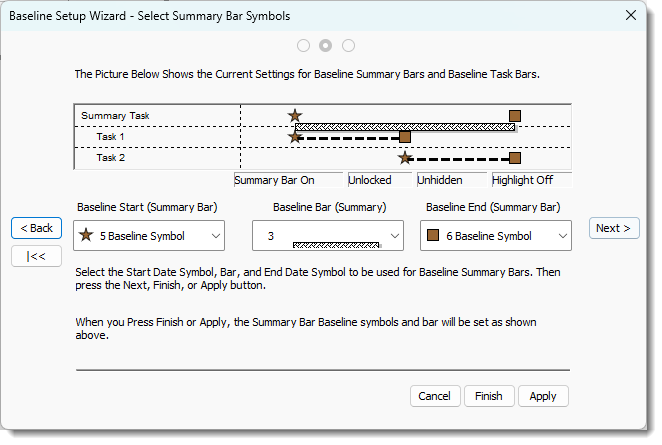The image size is (662, 445).
Task: Click the Task 2 brown end square
Action: click(x=515, y=158)
